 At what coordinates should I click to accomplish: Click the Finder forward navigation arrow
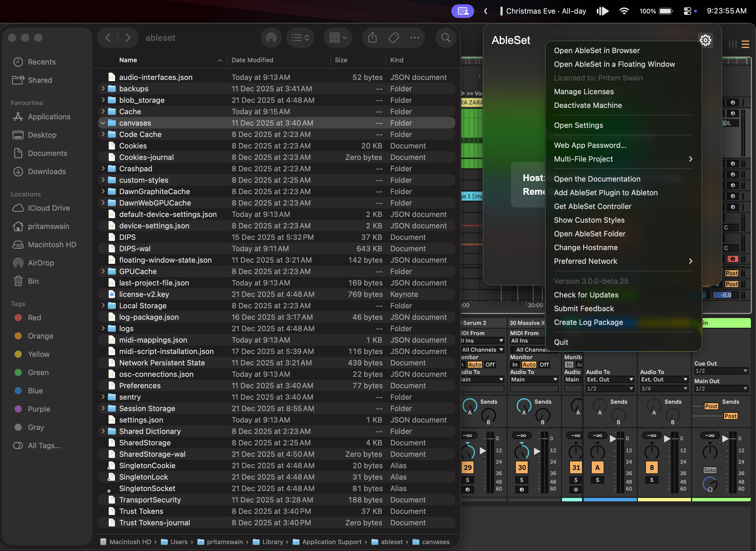coord(128,38)
